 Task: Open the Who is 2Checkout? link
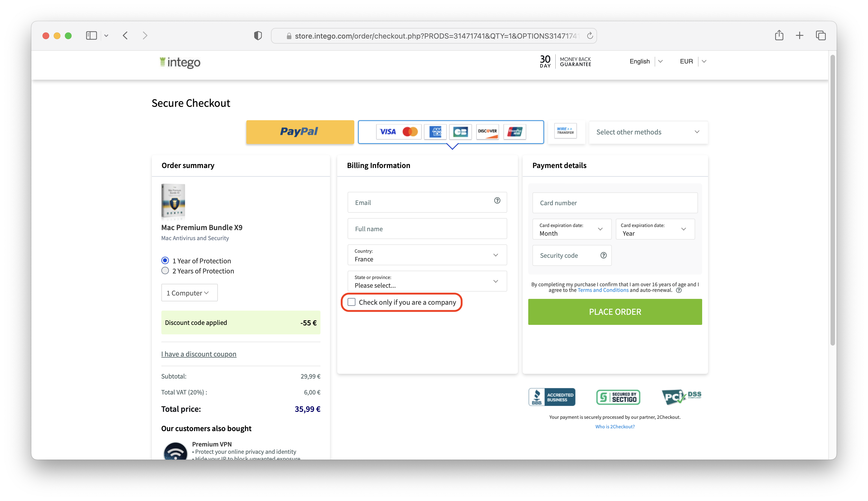pyautogui.click(x=615, y=426)
